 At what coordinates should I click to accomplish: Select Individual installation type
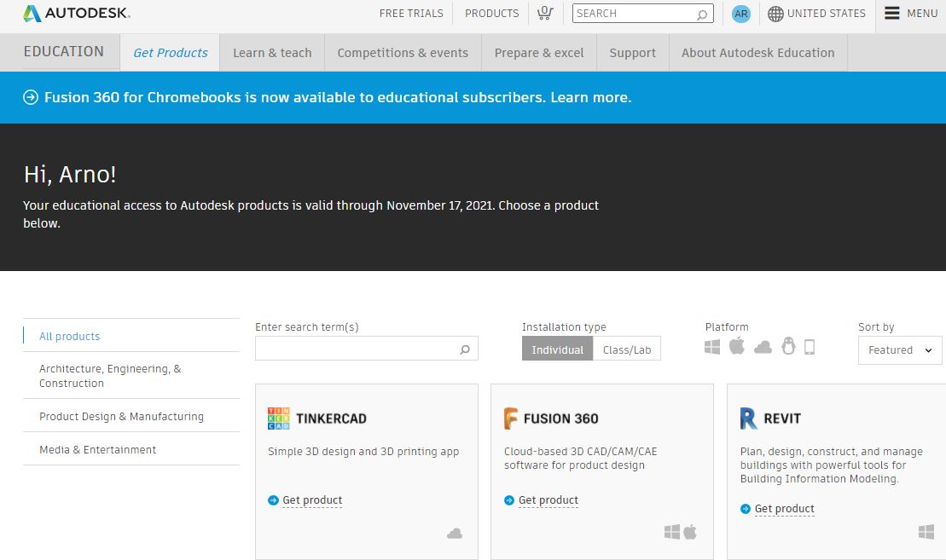tap(557, 349)
